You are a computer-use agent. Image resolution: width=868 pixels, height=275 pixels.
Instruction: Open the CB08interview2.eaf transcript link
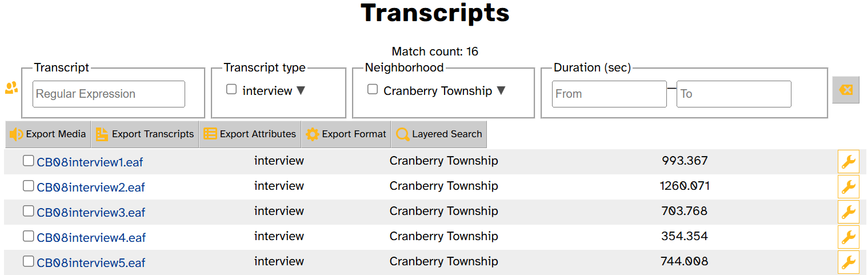click(x=91, y=188)
